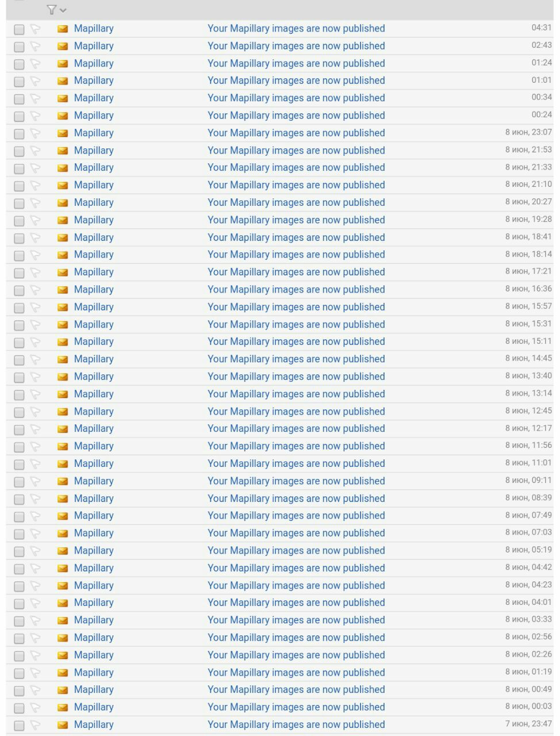Flag the 8 июн, 20:27 email

point(36,203)
